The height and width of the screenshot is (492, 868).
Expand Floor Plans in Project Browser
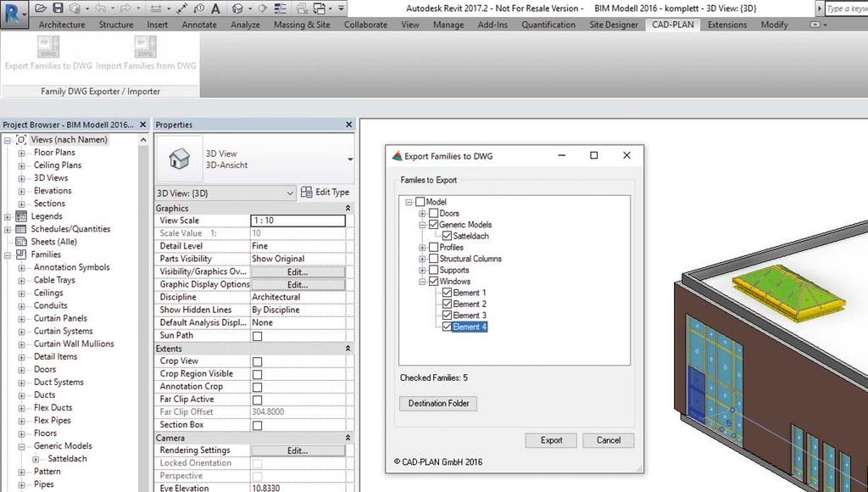(x=21, y=153)
